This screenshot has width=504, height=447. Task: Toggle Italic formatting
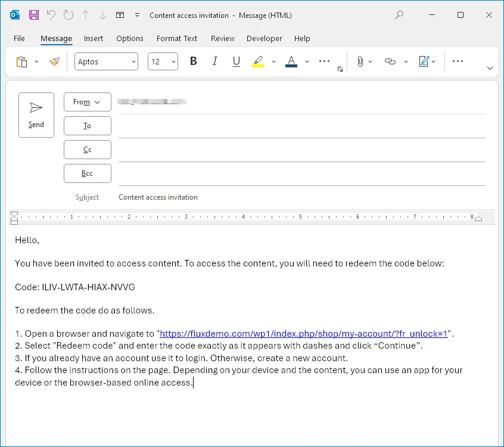[x=215, y=61]
